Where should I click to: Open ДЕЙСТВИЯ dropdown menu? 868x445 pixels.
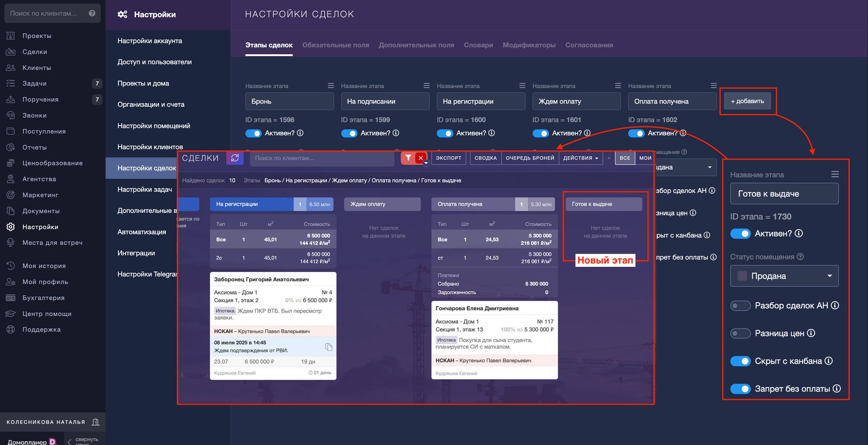pos(581,158)
